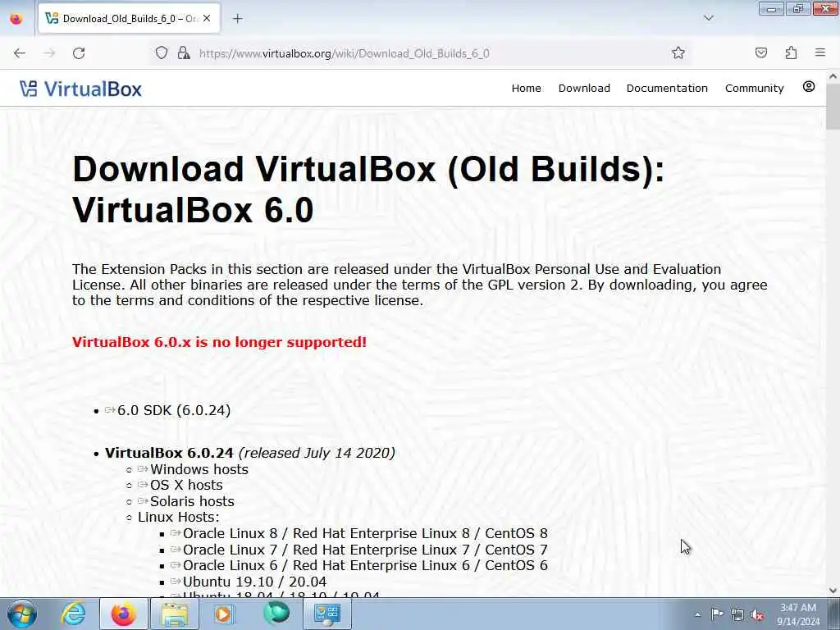840x630 pixels.
Task: Bookmark this page with the star
Action: coord(678,52)
